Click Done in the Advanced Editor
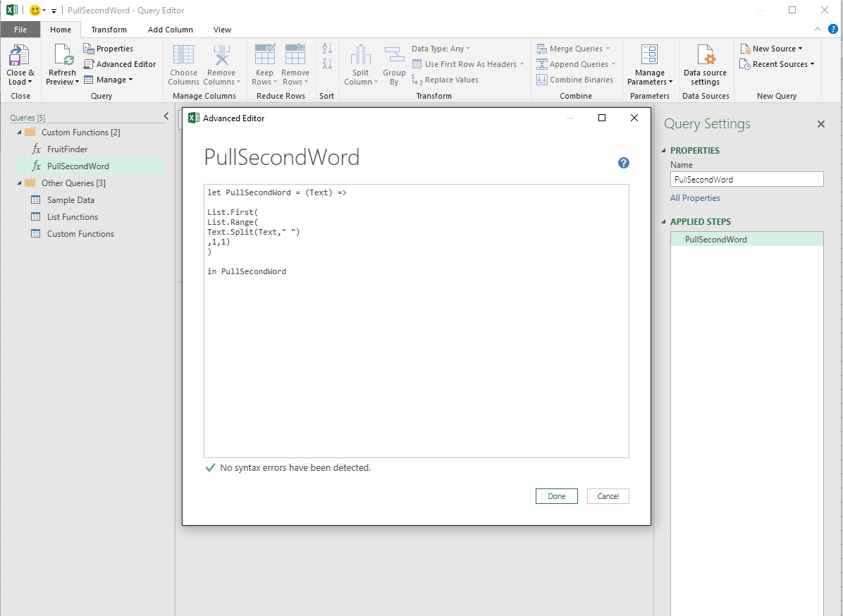Screen dimensions: 843x616 pos(556,496)
